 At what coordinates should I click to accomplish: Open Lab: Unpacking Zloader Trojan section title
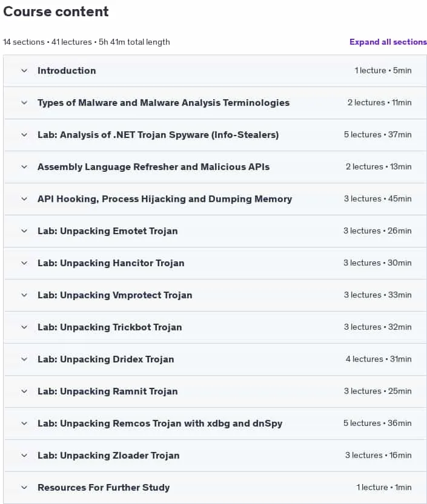pos(108,456)
